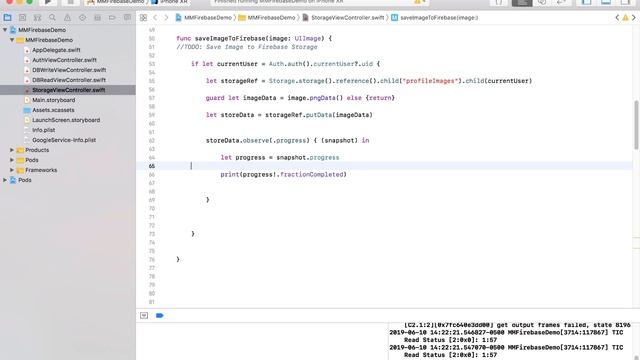This screenshot has width=640, height=360.
Task: Expand the Products folder
Action: [x=12, y=150]
